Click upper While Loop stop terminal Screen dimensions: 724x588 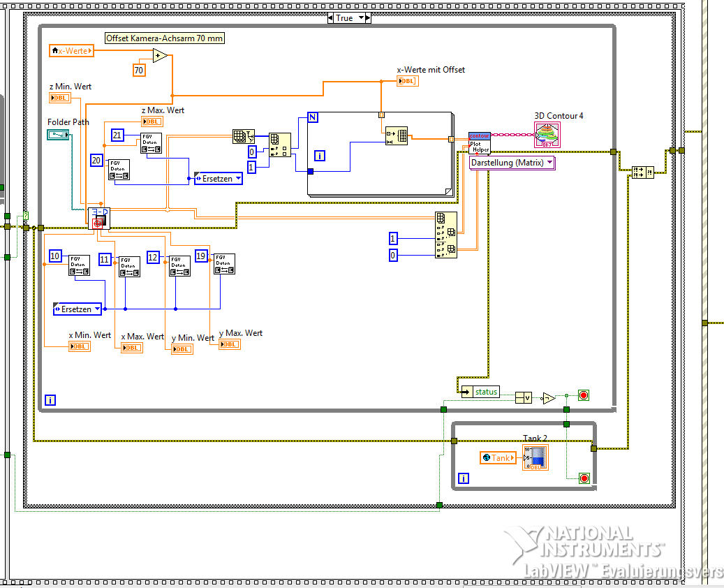[584, 395]
